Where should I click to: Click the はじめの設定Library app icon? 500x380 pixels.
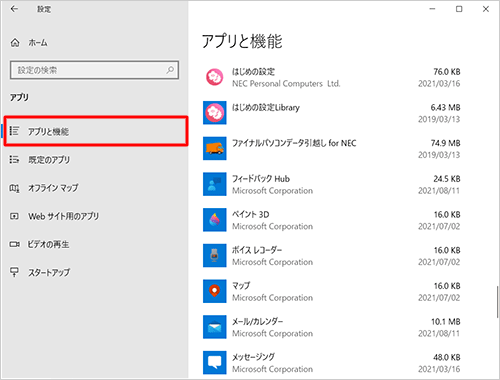215,113
